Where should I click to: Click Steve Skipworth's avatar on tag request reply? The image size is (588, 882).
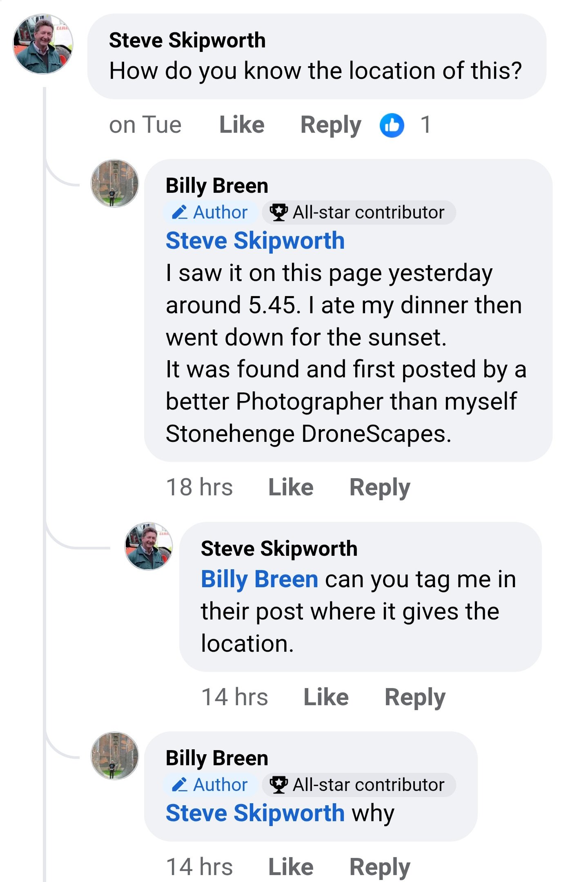point(149,546)
